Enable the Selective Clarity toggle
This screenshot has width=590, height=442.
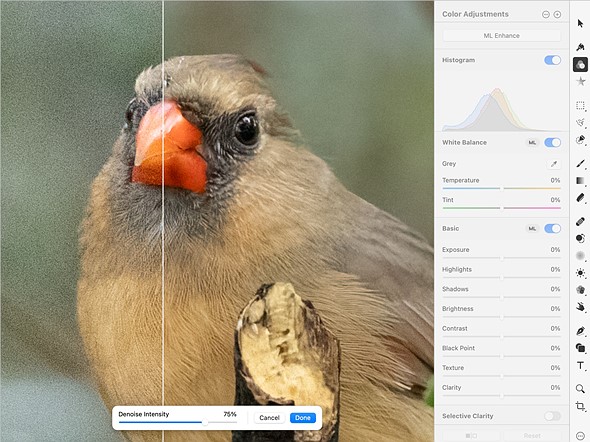pyautogui.click(x=552, y=416)
